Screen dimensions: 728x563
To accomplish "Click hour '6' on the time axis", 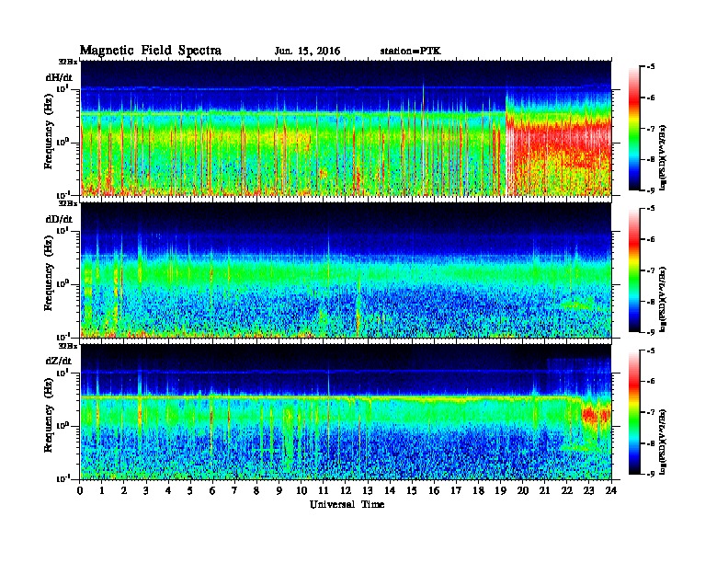I will (x=213, y=490).
